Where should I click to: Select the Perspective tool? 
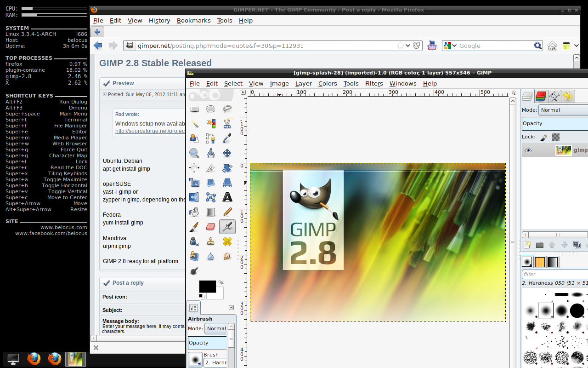pos(227,183)
